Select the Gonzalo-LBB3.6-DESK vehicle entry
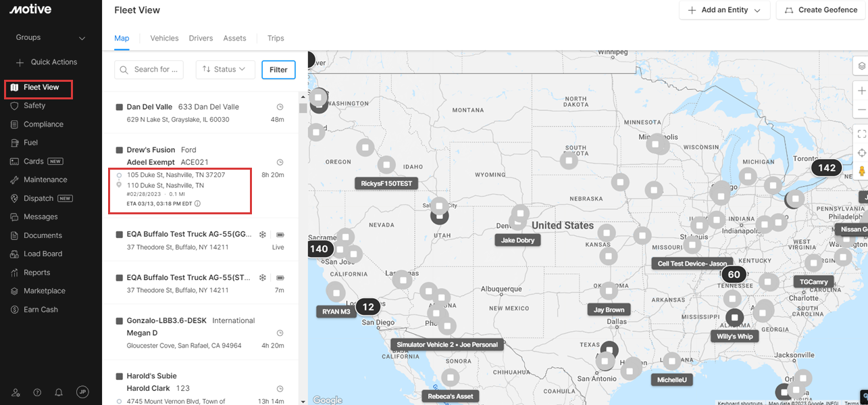The image size is (868, 405). click(x=200, y=332)
